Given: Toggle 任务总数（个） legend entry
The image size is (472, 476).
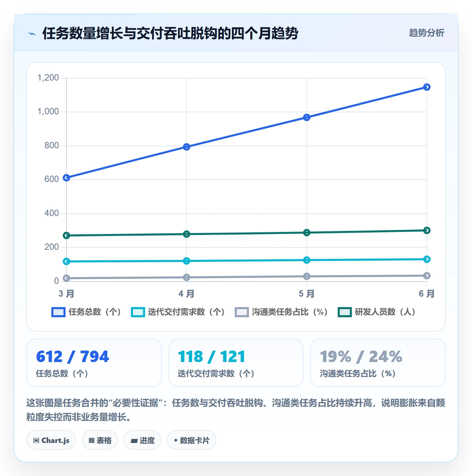Looking at the screenshot, I should [86, 312].
